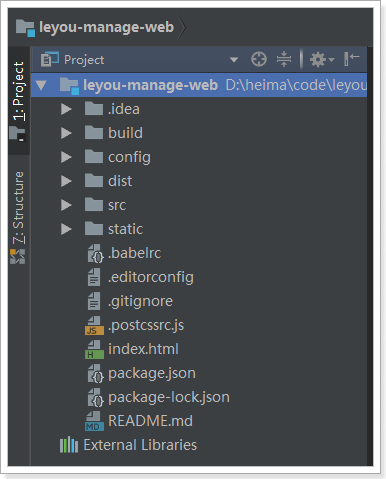Click the .babelrc file icon

click(x=95, y=253)
